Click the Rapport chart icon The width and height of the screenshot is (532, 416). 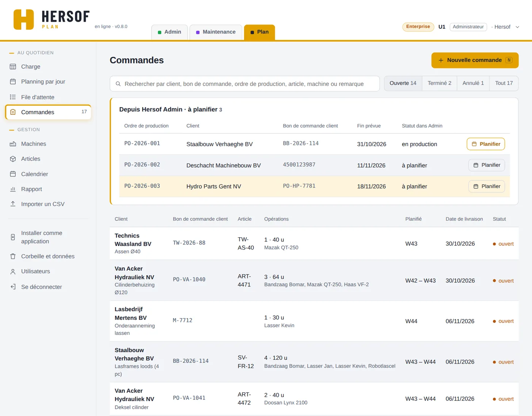pos(13,189)
